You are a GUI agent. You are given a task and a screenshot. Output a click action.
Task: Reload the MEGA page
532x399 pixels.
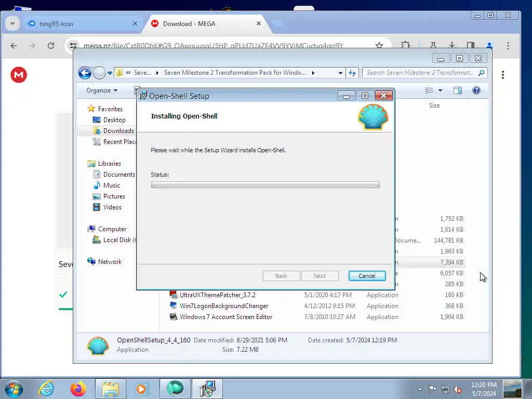click(51, 46)
